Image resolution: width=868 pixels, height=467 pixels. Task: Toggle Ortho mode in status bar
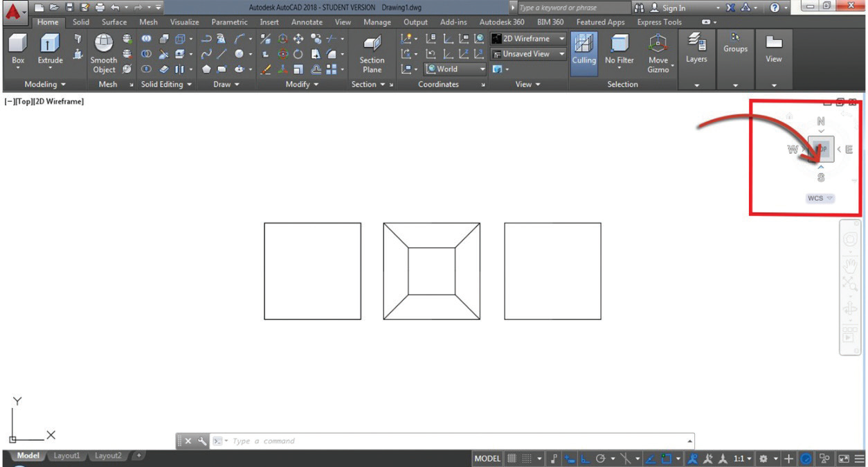tap(584, 459)
